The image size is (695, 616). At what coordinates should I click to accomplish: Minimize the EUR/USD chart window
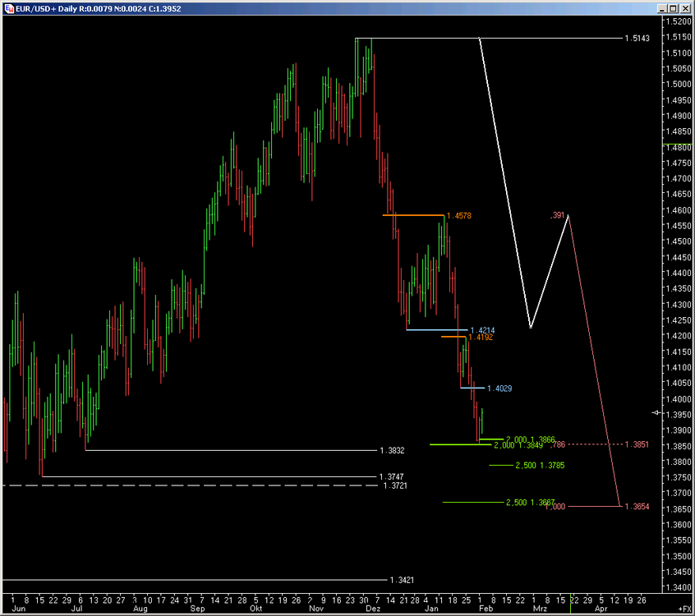click(x=662, y=8)
